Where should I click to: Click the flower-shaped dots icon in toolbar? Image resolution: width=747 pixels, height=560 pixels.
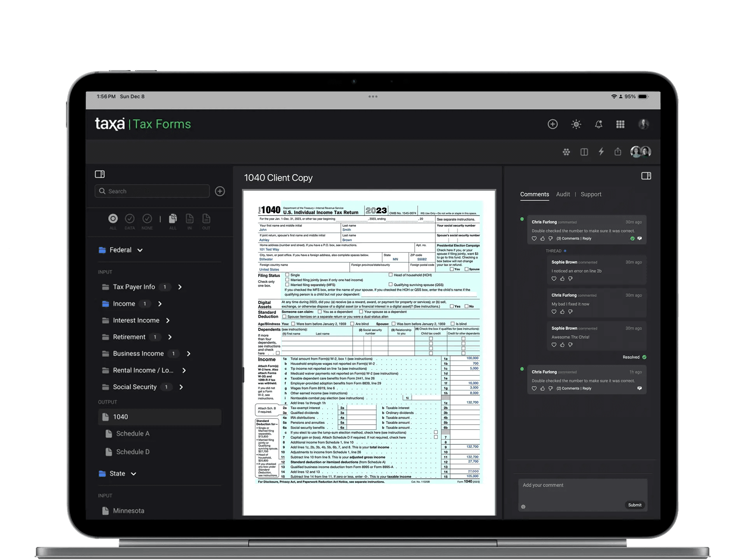tap(566, 152)
